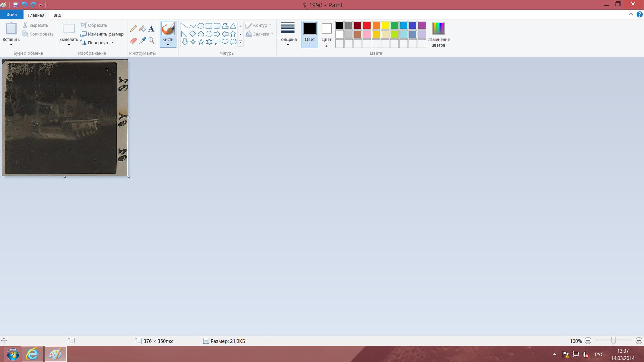Image resolution: width=644 pixels, height=362 pixels.
Task: Click the Save icon in the quick access toolbar
Action: (15, 5)
